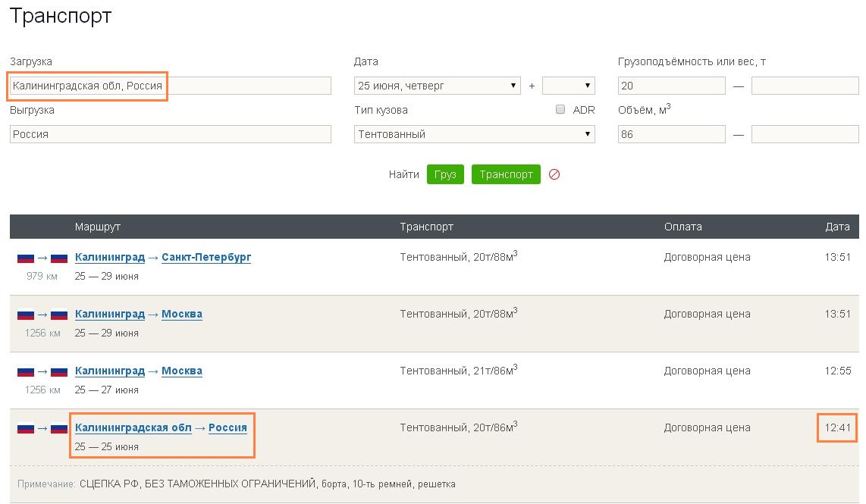
Task: Click the maximum weight empty field
Action: coord(805,86)
